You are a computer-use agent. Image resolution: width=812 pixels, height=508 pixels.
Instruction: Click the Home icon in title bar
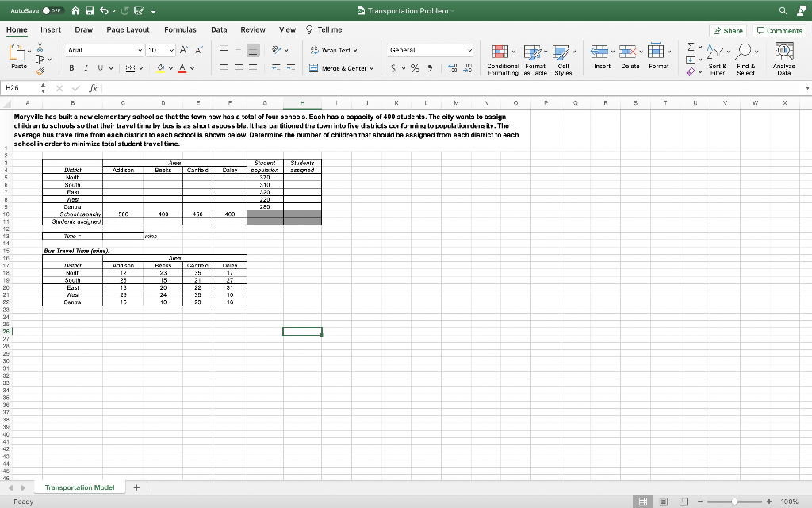(76, 10)
